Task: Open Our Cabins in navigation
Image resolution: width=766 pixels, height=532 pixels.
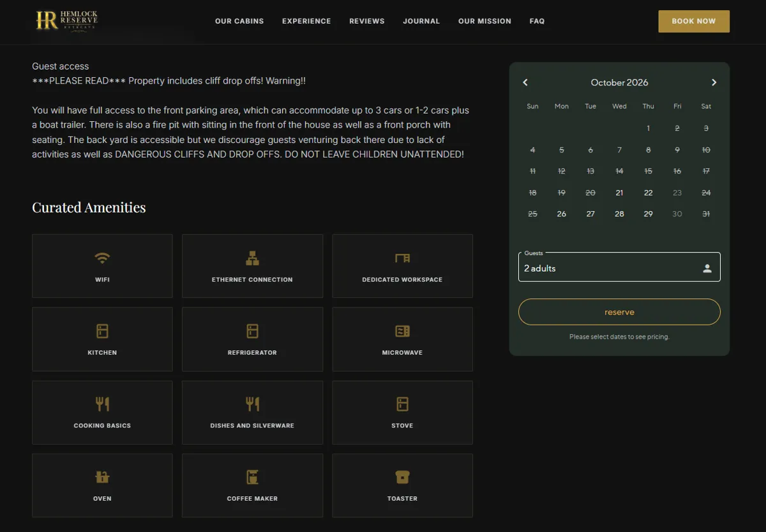Action: click(x=239, y=21)
